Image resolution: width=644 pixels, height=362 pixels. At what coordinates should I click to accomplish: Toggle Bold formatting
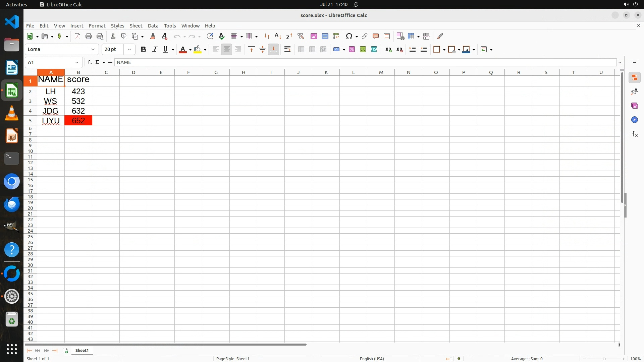pyautogui.click(x=144, y=50)
